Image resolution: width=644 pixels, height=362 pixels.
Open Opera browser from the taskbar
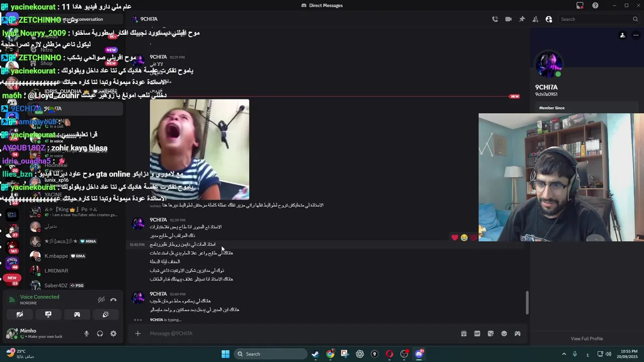(x=389, y=354)
